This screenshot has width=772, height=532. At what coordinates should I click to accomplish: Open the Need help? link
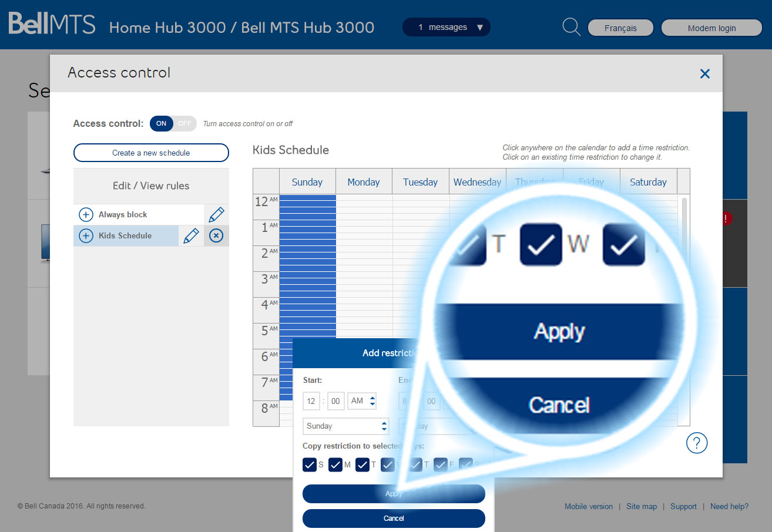(729, 506)
